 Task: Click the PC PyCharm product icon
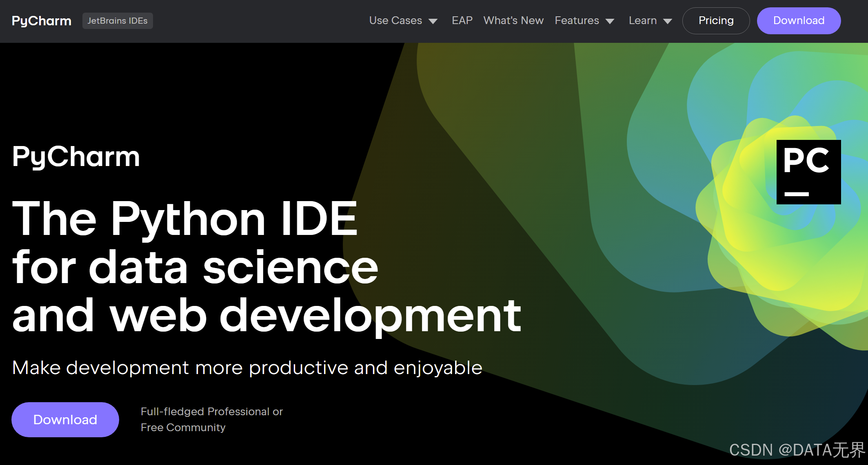click(x=808, y=172)
